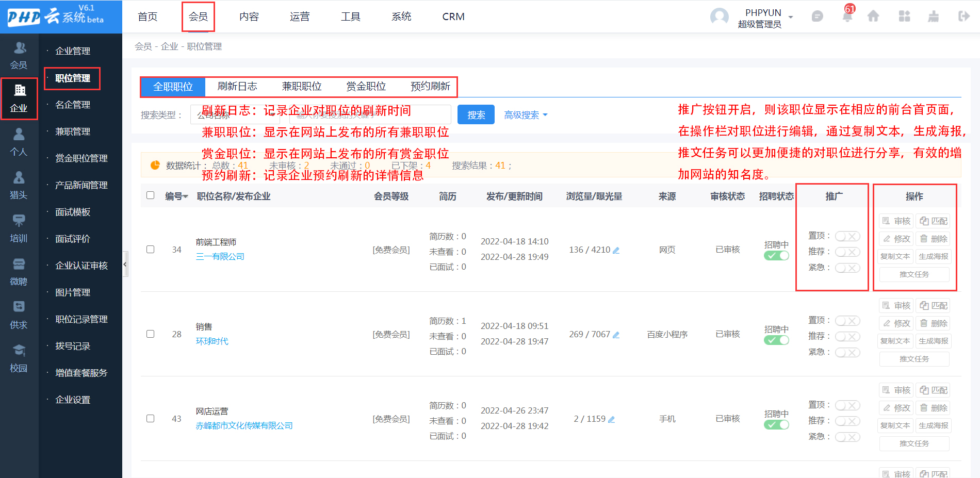
Task: Switch to 刷新日志 tab
Action: 237,86
